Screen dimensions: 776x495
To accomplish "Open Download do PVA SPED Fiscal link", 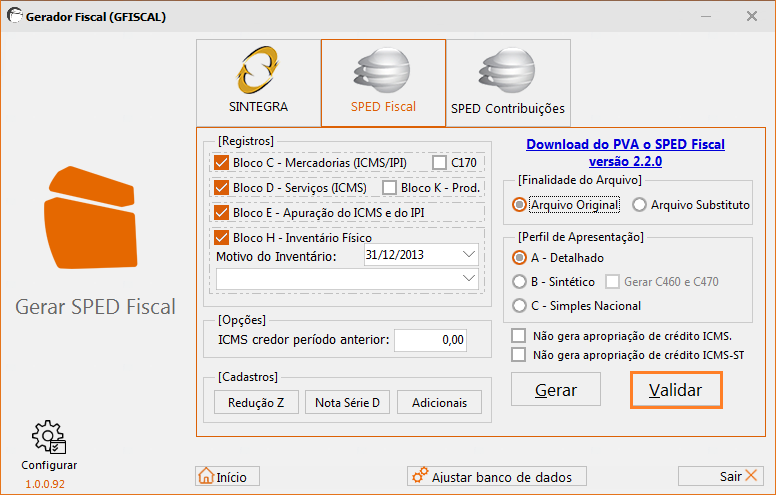I will (626, 152).
